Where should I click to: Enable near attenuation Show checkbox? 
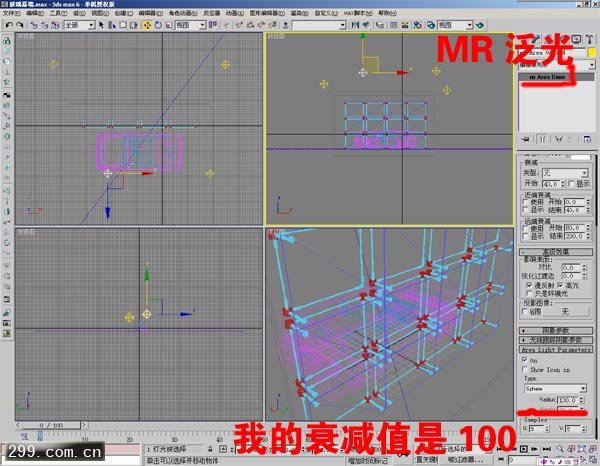click(x=525, y=210)
